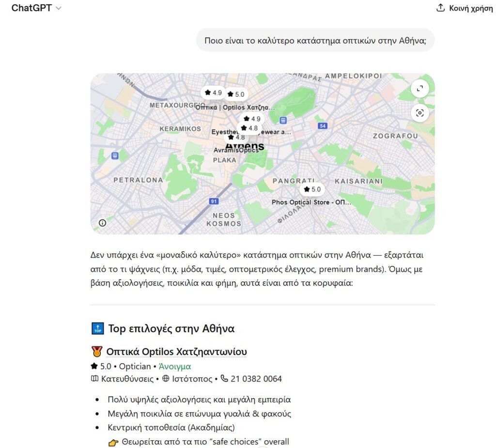The height and width of the screenshot is (448, 496).
Task: Click the Κοινή χρήση share button
Action: coord(464,8)
